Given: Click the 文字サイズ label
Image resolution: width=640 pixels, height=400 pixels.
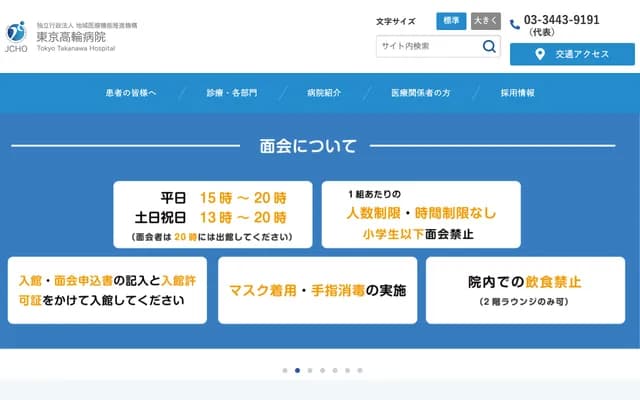Looking at the screenshot, I should pos(396,22).
